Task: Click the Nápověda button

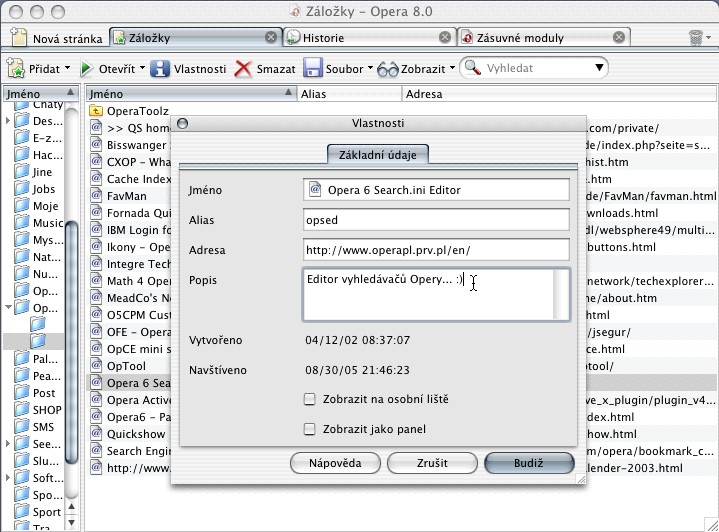Action: pos(335,463)
